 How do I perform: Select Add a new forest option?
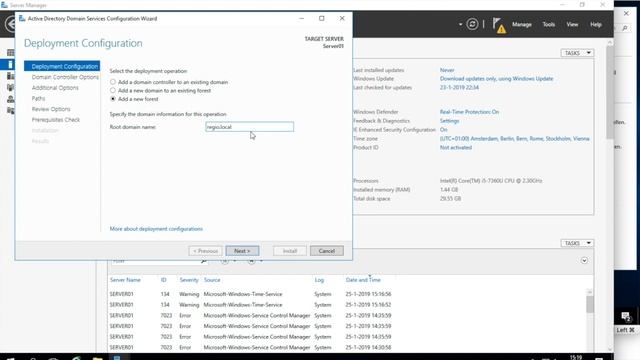[x=113, y=99]
